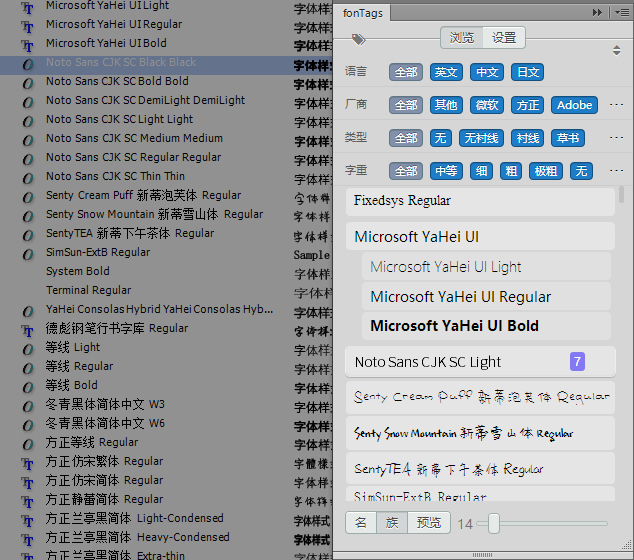The height and width of the screenshot is (560, 634).
Task: Expand more vendor tags with the ellipsis
Action: pos(616,105)
